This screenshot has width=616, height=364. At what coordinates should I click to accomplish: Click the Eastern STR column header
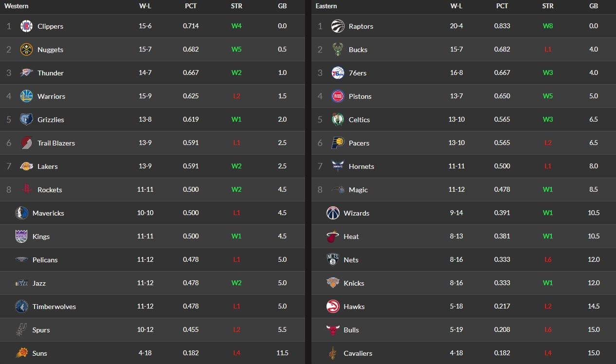point(548,6)
